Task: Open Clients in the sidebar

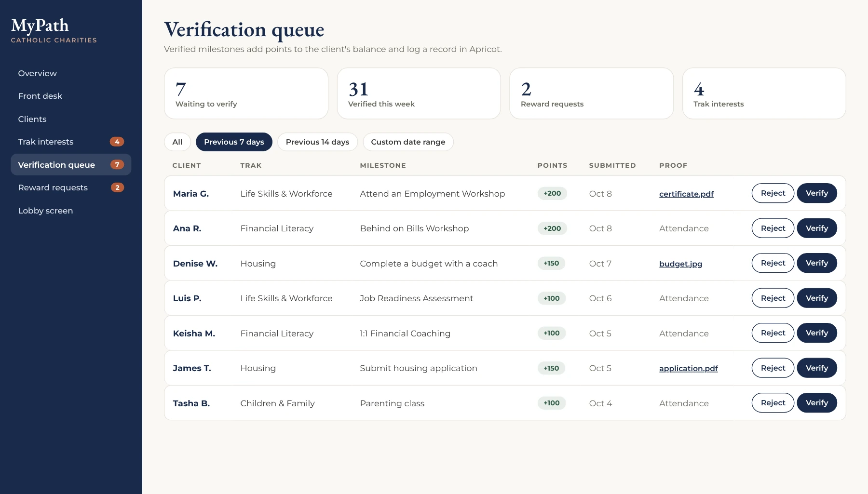Action: click(x=71, y=119)
